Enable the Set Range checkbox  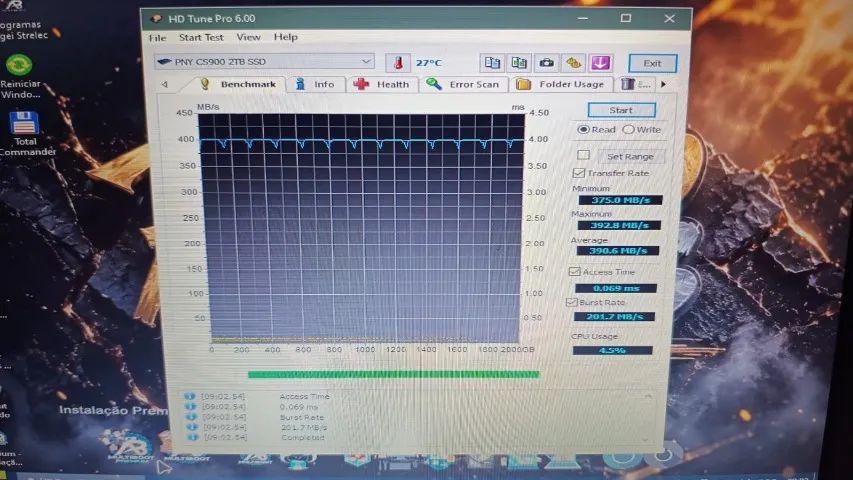(583, 156)
